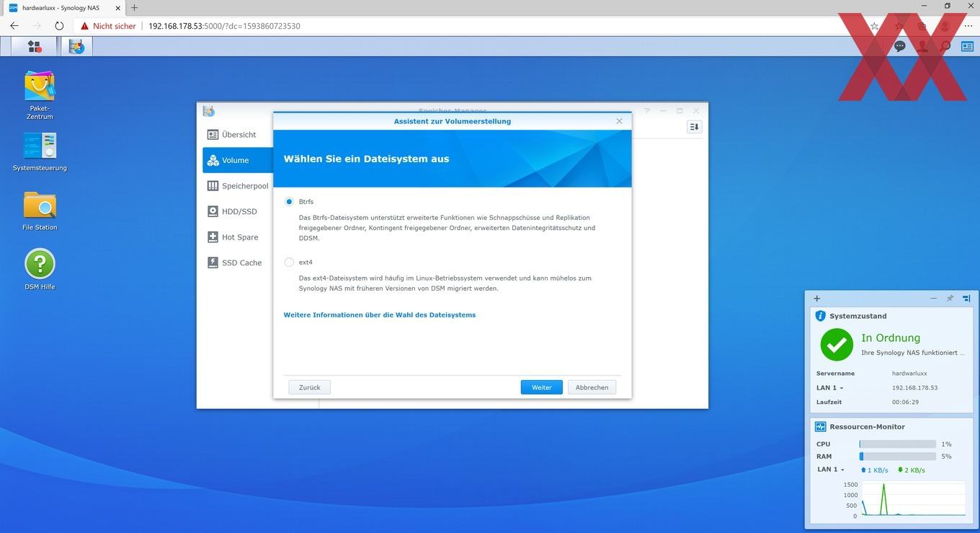This screenshot has height=533, width=980.
Task: Click the sort icon in Speicher-Manager
Action: pos(694,127)
